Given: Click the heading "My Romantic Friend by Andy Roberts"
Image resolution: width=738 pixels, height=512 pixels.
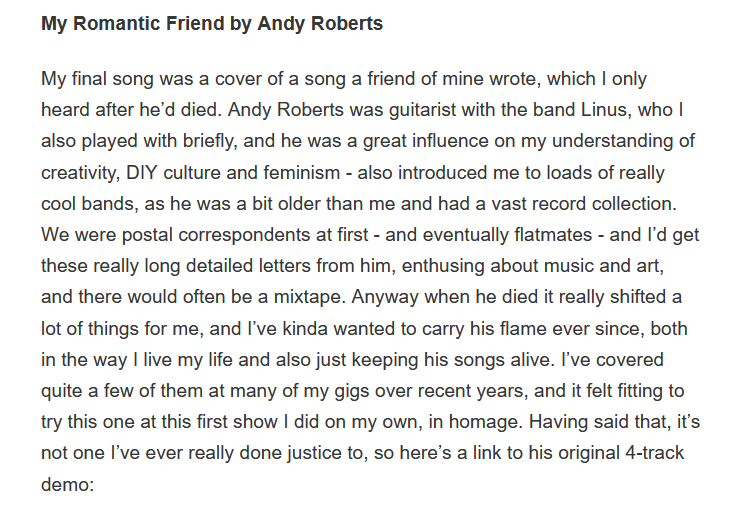Looking at the screenshot, I should [x=212, y=24].
